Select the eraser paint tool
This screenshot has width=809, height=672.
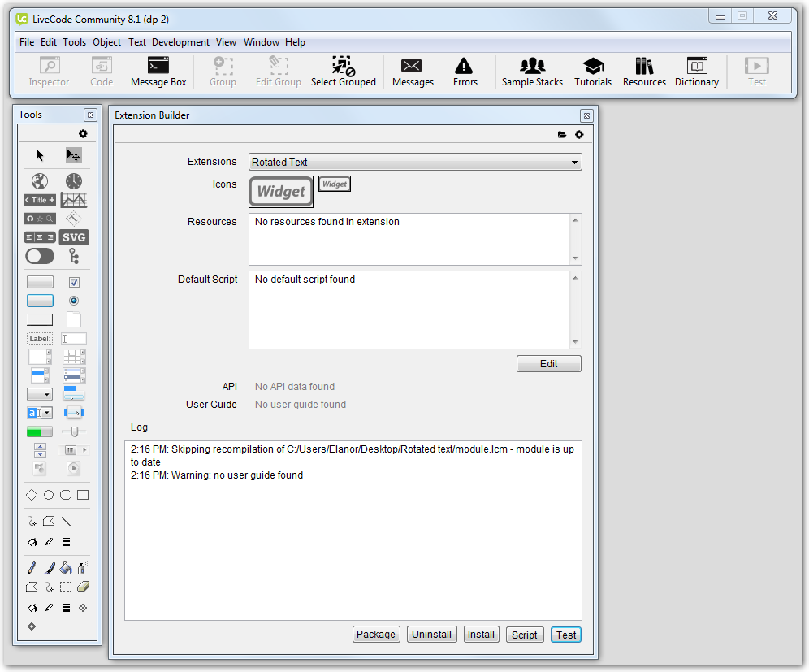click(x=82, y=587)
